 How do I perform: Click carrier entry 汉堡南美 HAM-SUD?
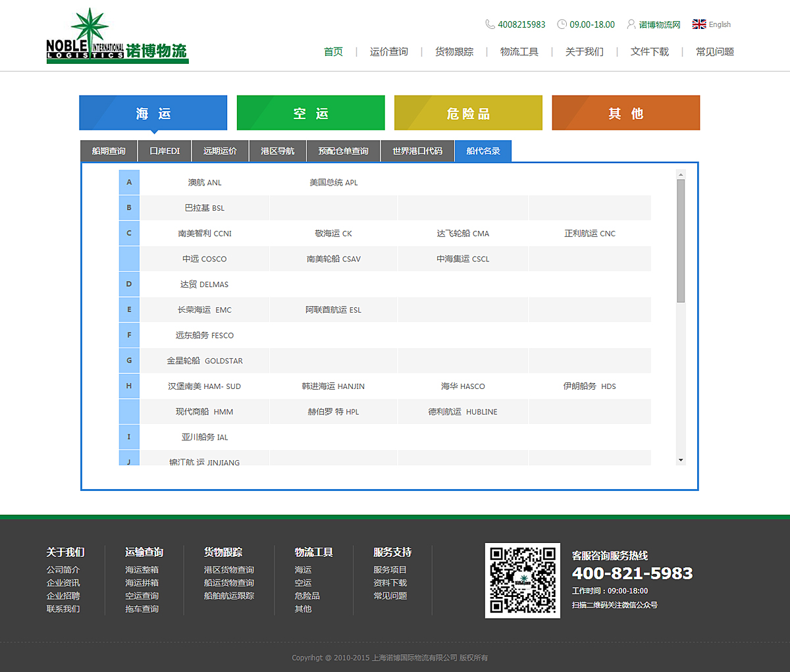pos(205,386)
